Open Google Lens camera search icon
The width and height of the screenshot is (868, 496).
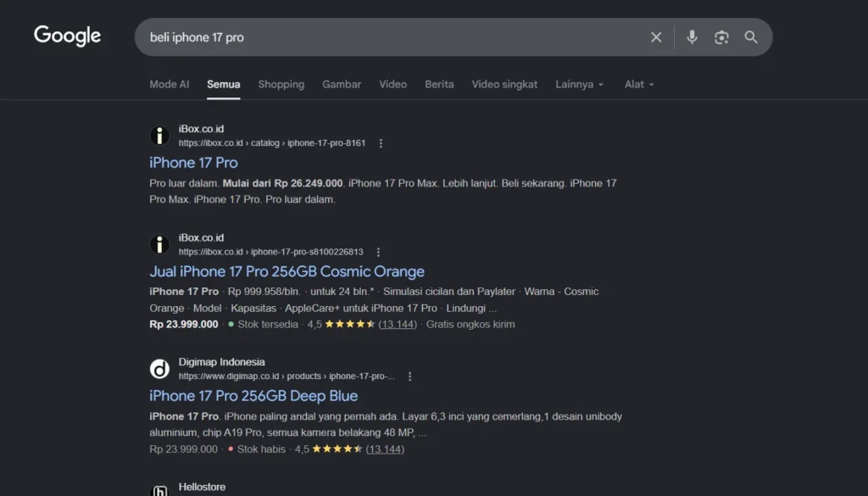point(721,37)
